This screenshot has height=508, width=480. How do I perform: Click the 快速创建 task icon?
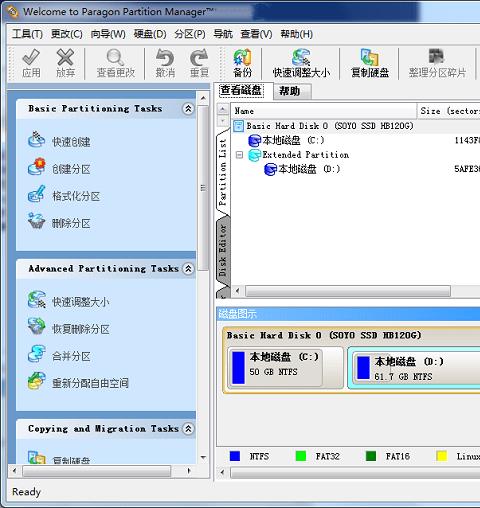tap(36, 139)
